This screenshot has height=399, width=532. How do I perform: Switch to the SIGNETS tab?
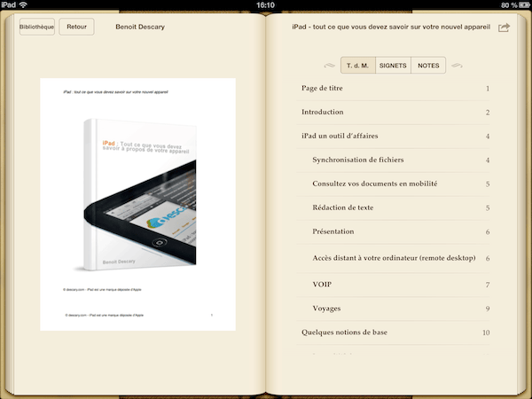(x=393, y=66)
